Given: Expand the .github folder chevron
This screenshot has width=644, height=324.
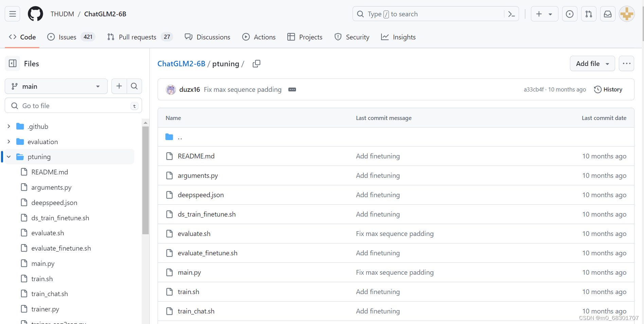Looking at the screenshot, I should 9,126.
